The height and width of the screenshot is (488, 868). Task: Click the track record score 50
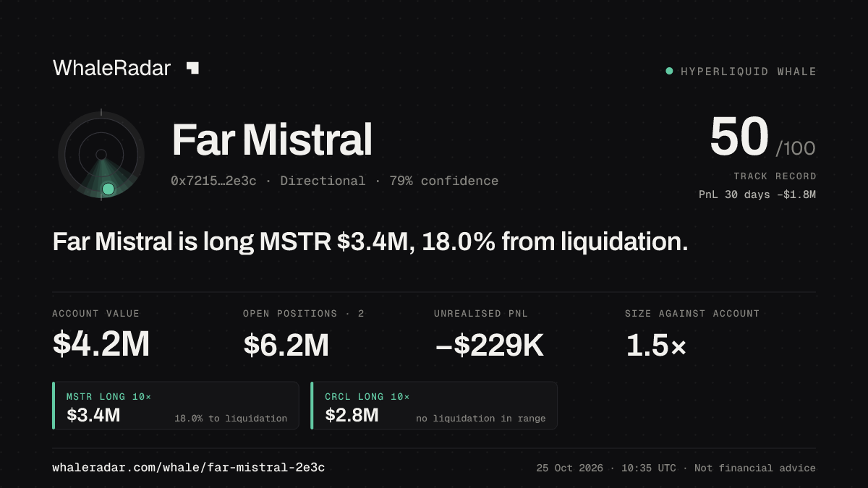click(x=739, y=137)
